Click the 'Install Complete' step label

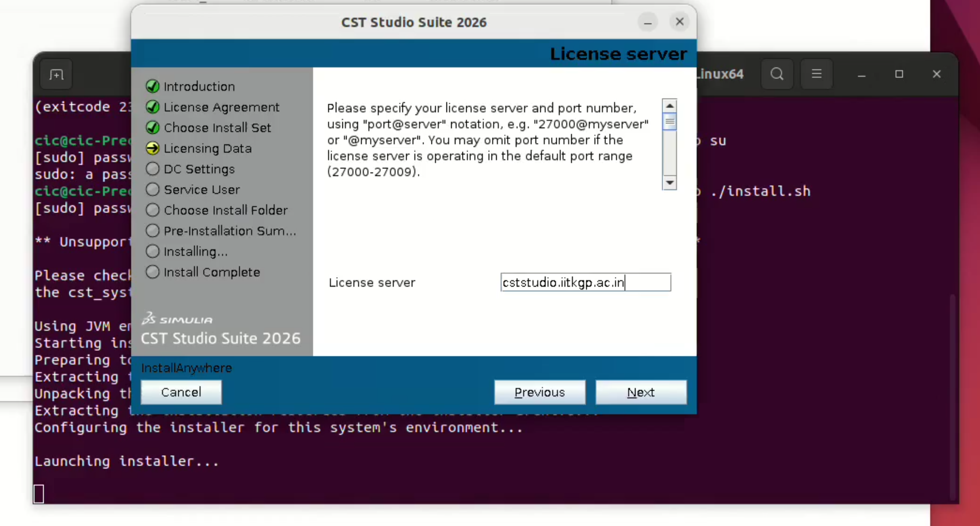click(212, 272)
